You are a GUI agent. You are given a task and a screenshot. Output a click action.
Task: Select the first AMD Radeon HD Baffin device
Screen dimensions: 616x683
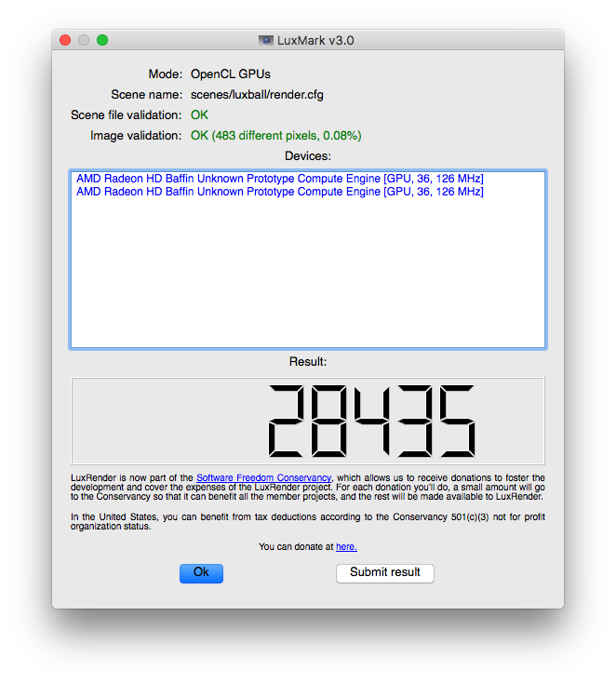[x=280, y=179]
